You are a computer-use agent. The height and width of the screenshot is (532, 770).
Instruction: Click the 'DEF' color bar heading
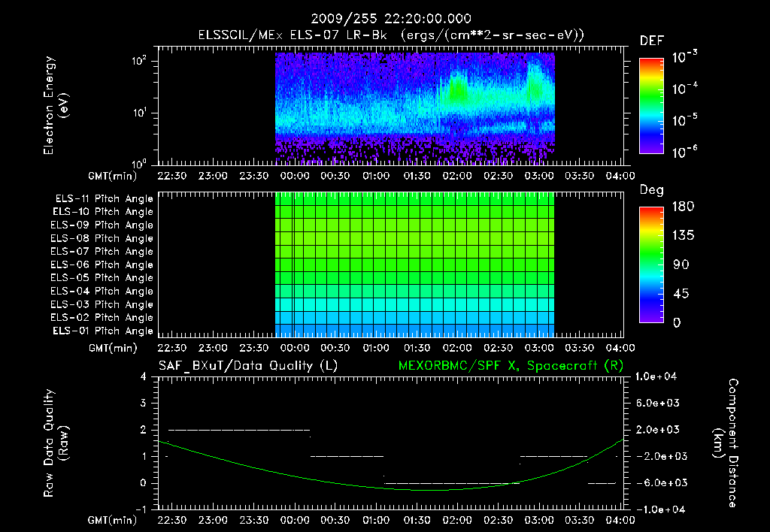(651, 41)
